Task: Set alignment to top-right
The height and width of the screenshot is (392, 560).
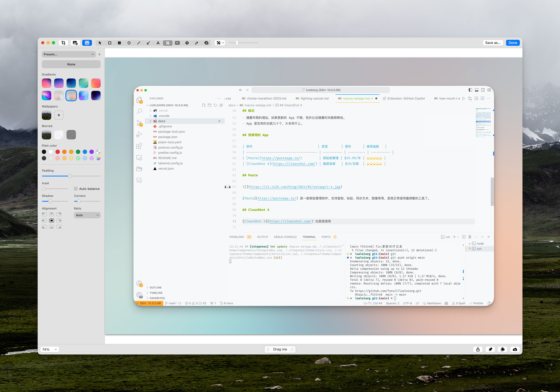Action: 59,214
